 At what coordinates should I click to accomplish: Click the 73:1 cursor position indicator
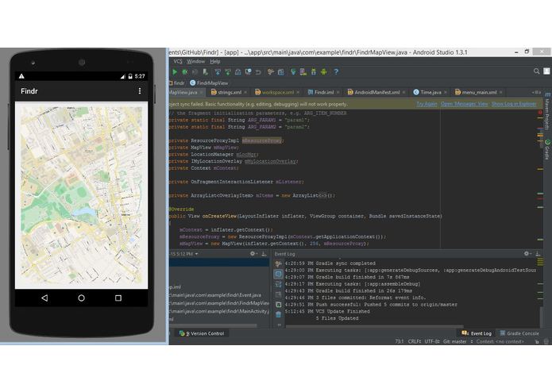[x=400, y=341]
